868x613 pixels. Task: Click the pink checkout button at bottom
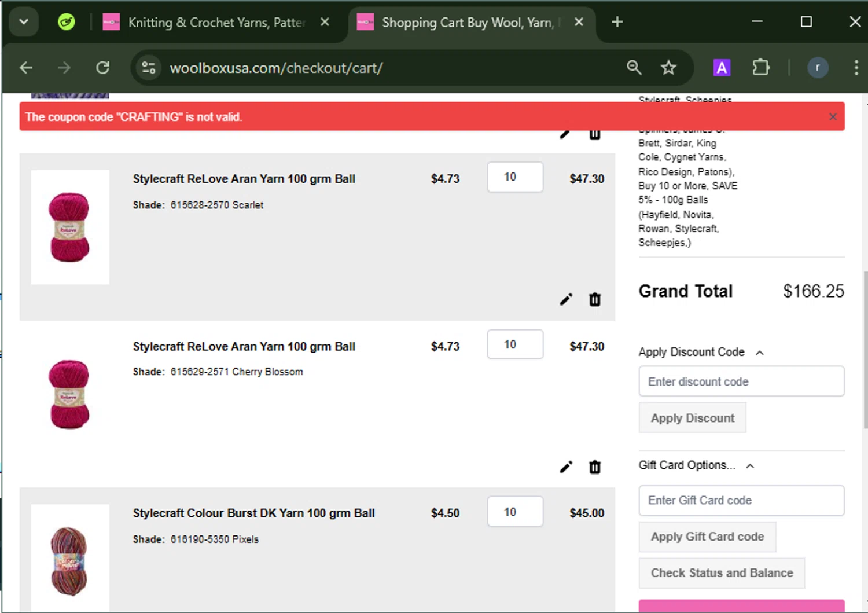point(741,606)
